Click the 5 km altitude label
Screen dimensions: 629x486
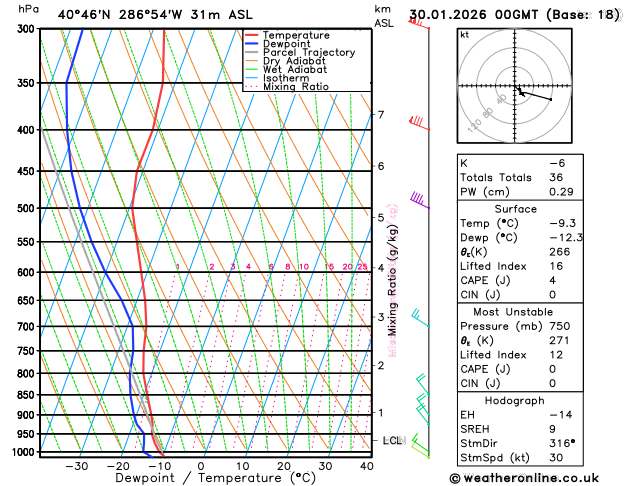(381, 218)
